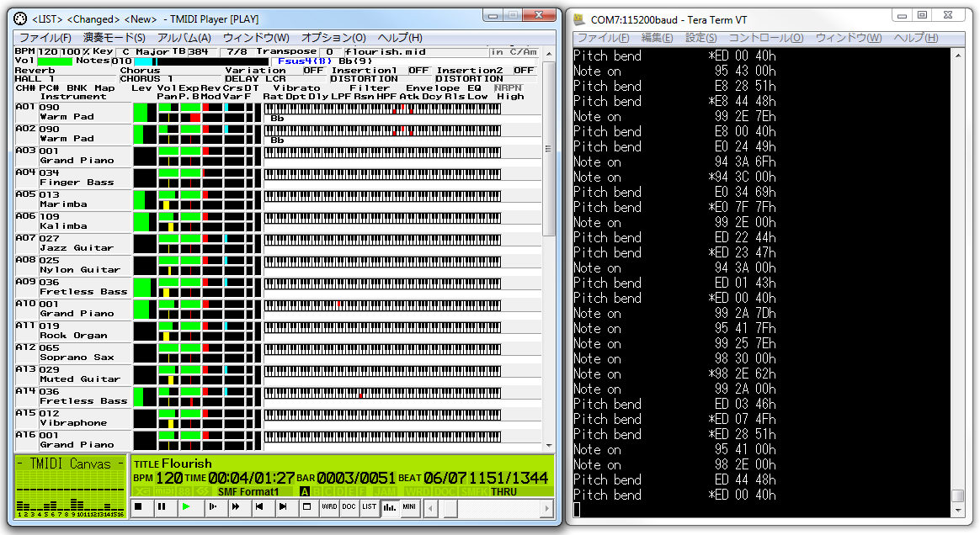Viewport: 980px width, 535px height.
Task: Click the THRU indicator
Action: 503,492
